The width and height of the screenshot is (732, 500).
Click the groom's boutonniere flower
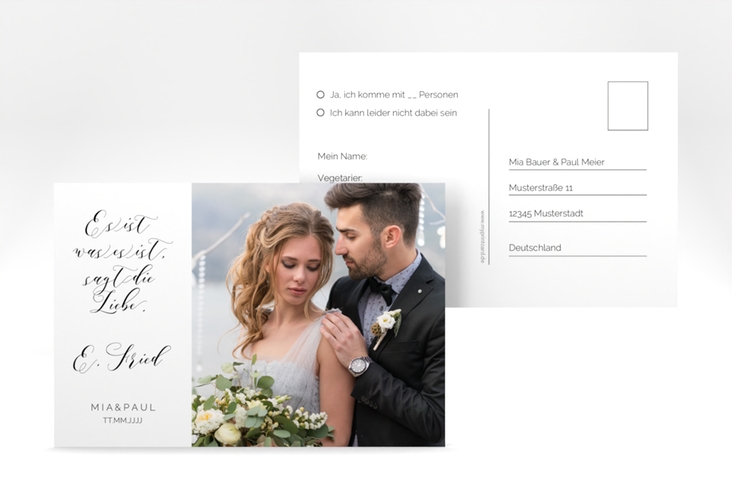click(386, 323)
